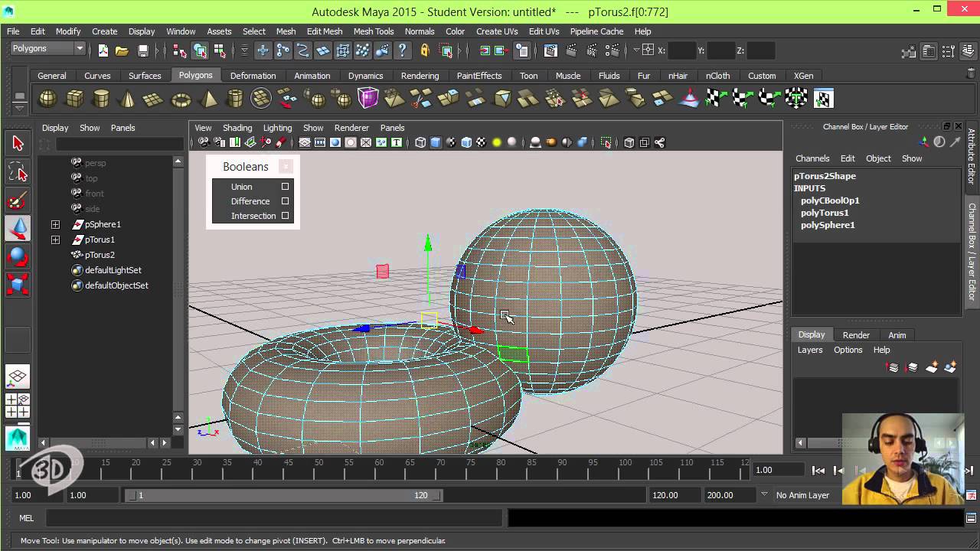Viewport: 980px width, 551px height.
Task: Save scene with the floppy disk icon
Action: pyautogui.click(x=142, y=51)
